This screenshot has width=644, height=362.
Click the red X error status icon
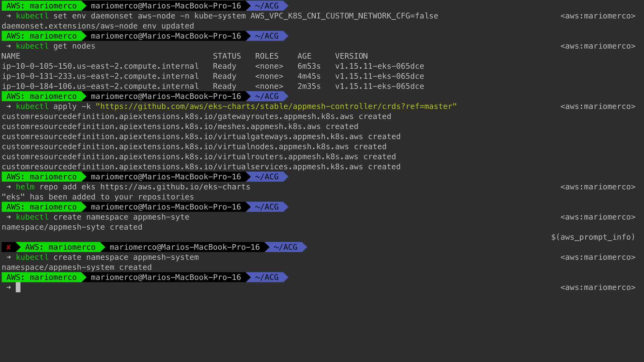point(9,247)
